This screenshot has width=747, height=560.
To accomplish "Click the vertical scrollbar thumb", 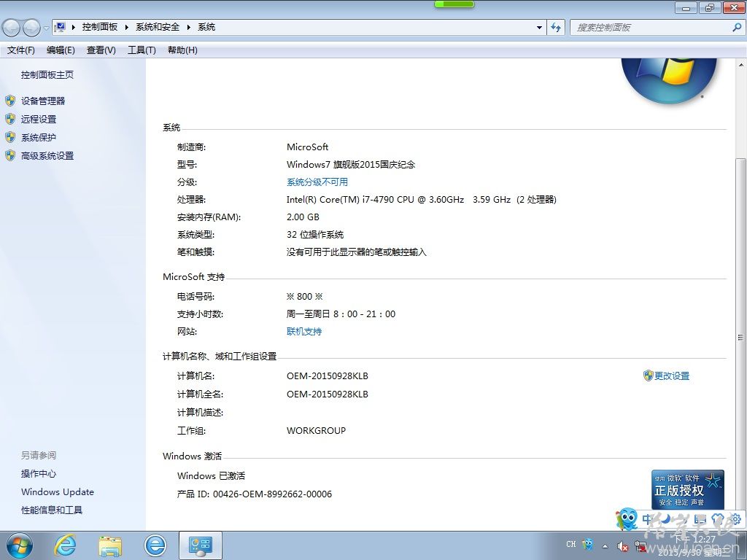I will click(741, 338).
